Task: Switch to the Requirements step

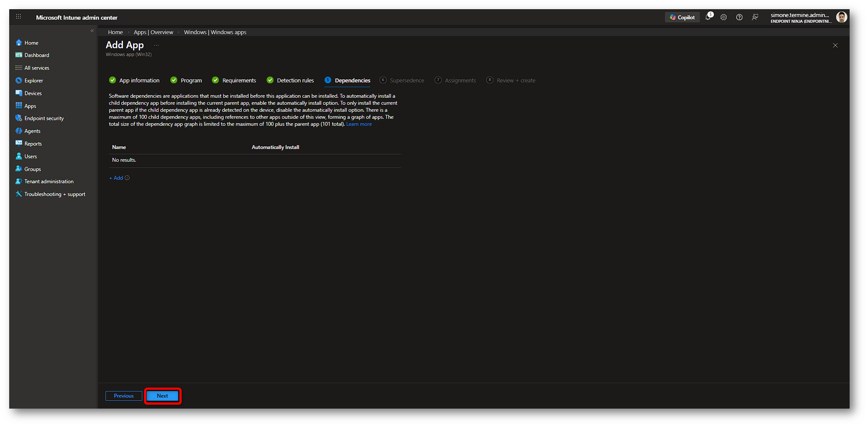Action: pyautogui.click(x=234, y=80)
